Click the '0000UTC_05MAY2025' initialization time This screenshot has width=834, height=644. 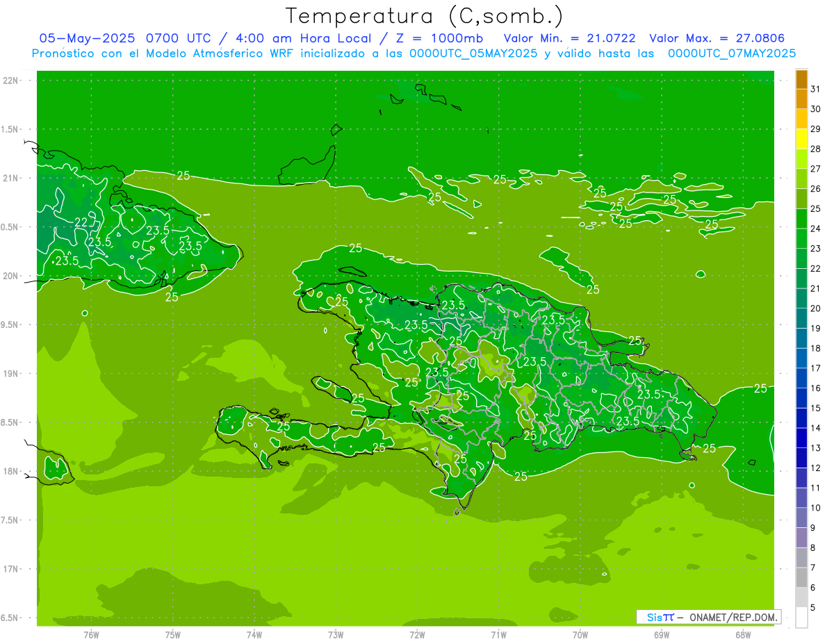point(474,53)
